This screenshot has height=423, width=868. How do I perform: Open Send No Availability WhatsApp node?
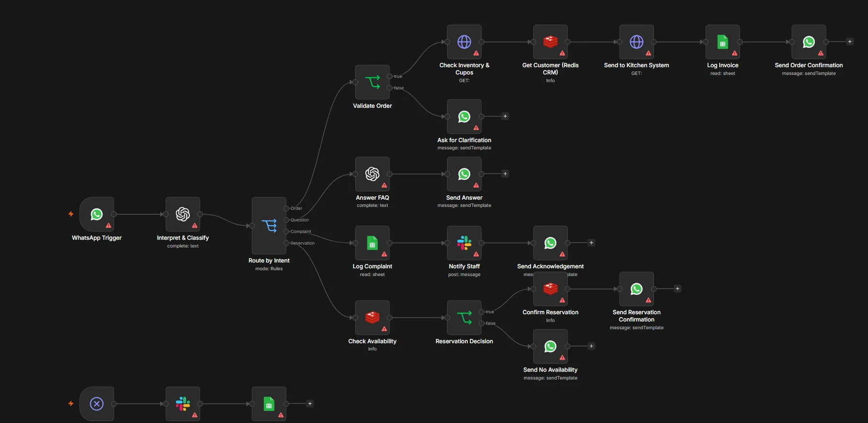(x=550, y=347)
